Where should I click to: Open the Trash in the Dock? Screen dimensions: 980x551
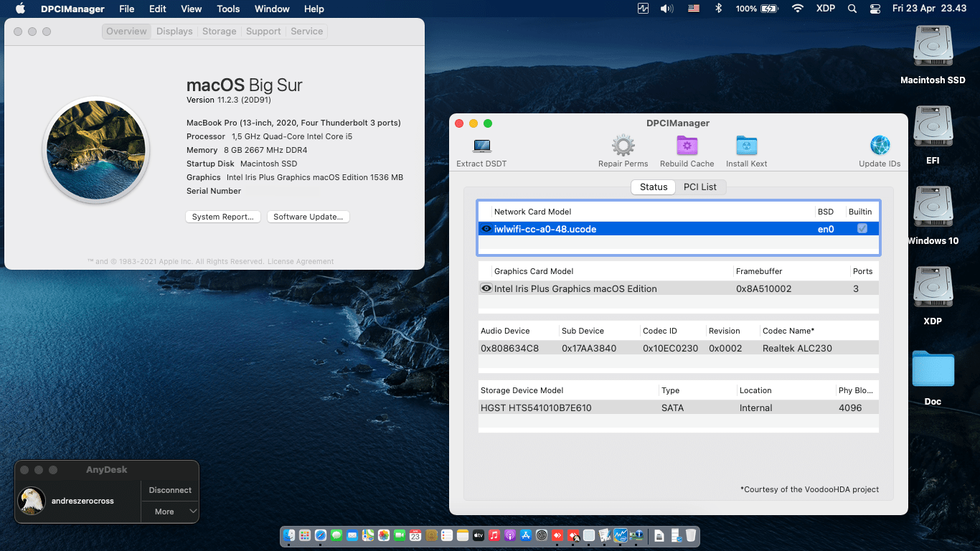690,535
